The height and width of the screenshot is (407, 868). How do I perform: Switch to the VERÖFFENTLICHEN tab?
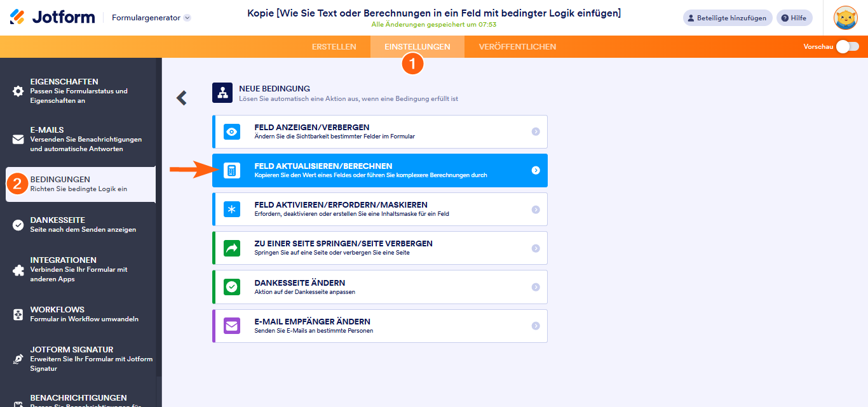coord(517,46)
